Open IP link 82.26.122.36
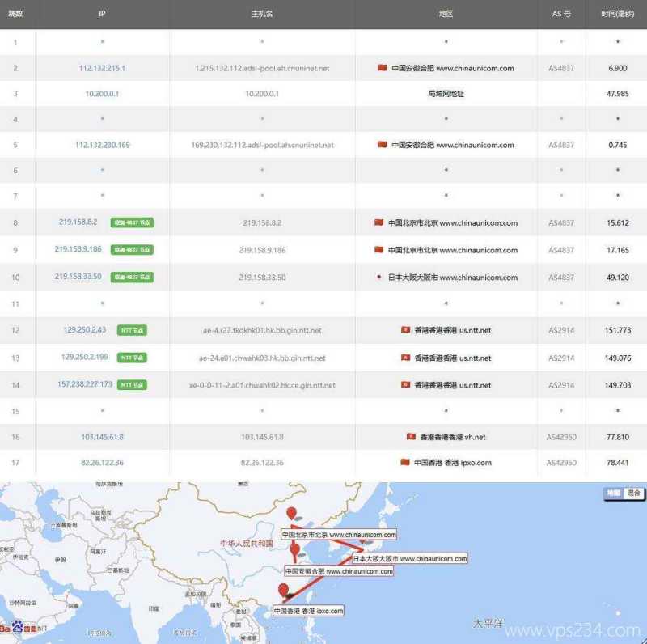 point(102,463)
